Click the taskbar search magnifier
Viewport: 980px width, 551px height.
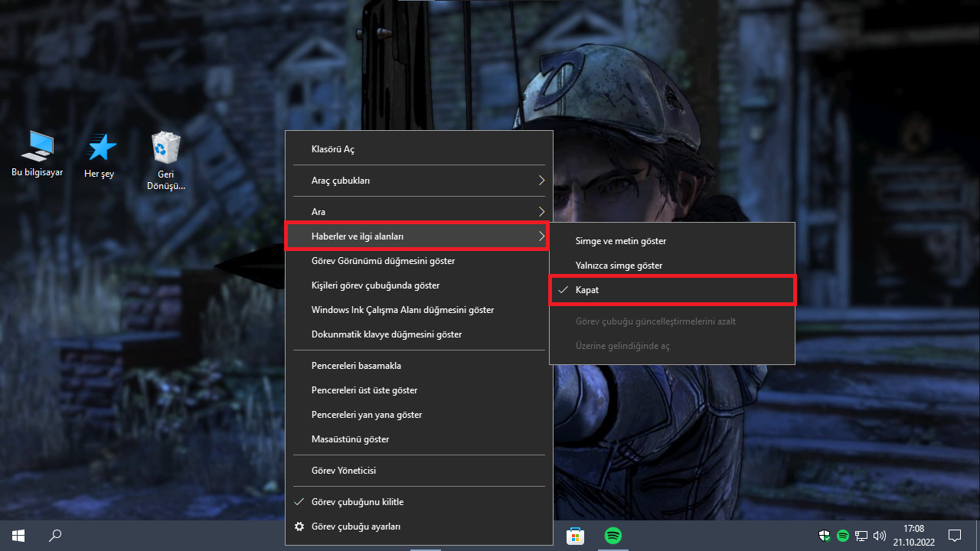click(55, 536)
